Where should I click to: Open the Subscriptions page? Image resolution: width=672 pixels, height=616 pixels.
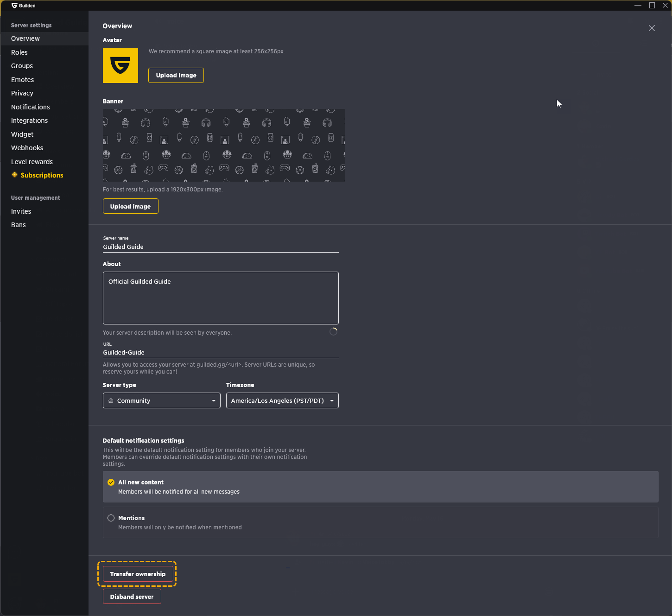tap(44, 175)
